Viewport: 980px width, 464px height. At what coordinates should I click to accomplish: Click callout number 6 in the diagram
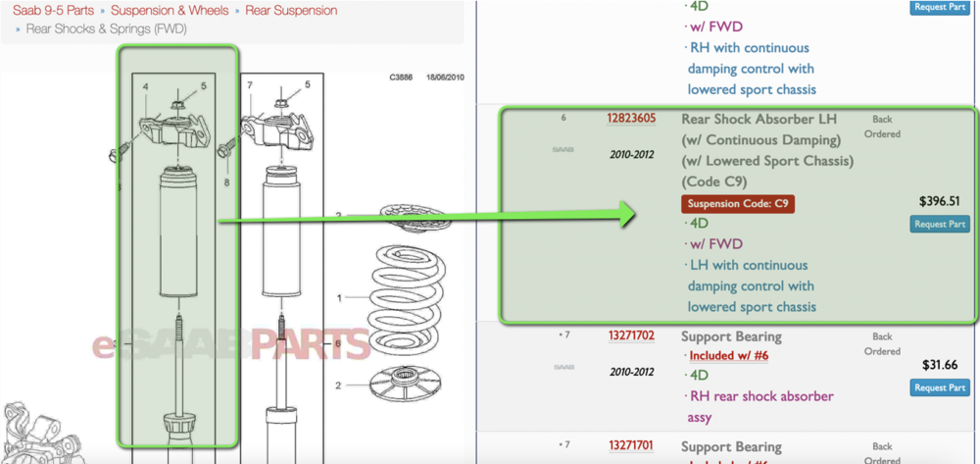pos(337,344)
